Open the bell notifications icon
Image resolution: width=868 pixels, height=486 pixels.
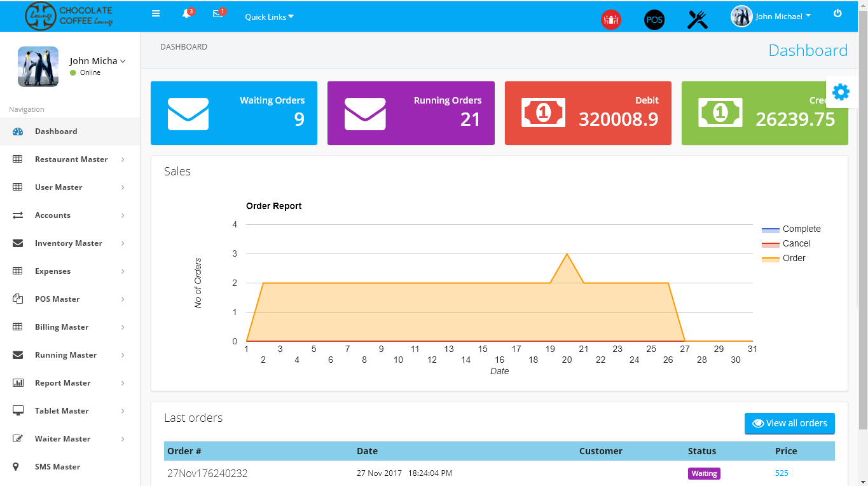186,14
